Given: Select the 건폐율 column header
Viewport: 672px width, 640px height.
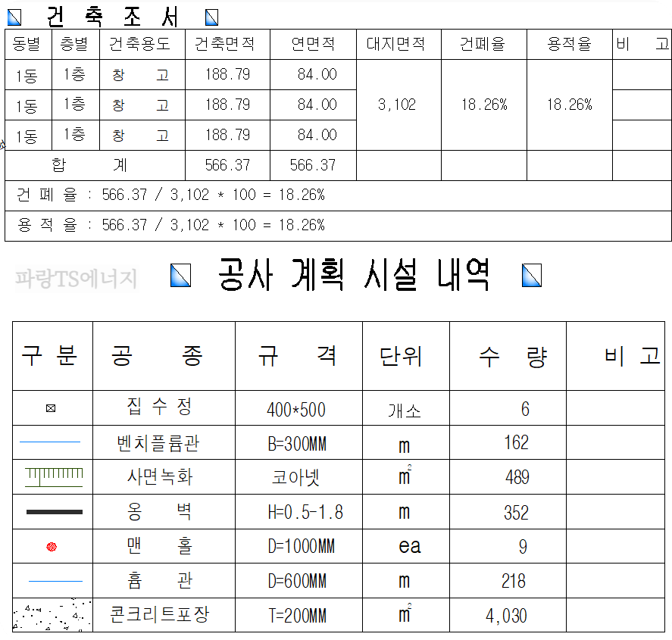Looking at the screenshot, I should click(483, 44).
